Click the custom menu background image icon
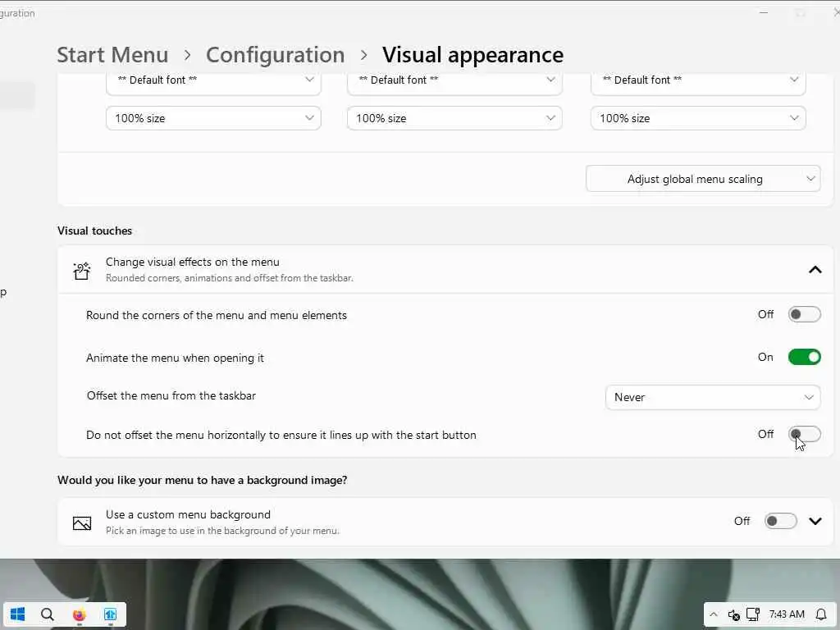This screenshot has height=630, width=840. tap(81, 522)
